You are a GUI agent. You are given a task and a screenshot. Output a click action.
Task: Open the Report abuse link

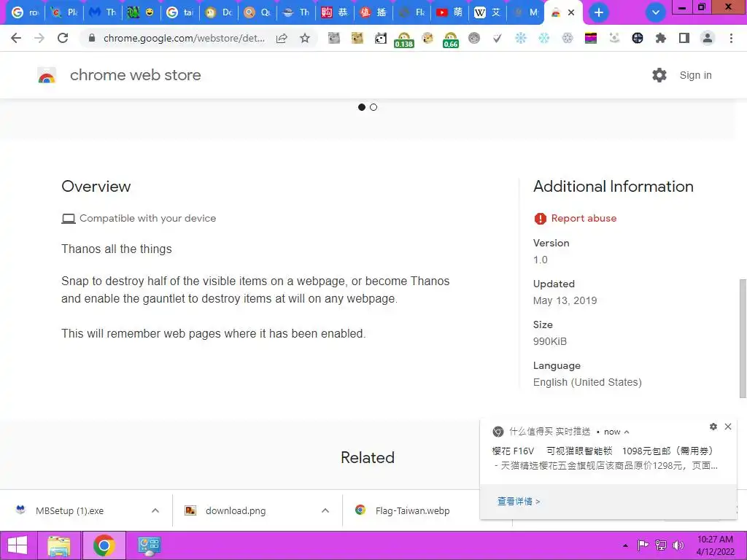tap(584, 218)
